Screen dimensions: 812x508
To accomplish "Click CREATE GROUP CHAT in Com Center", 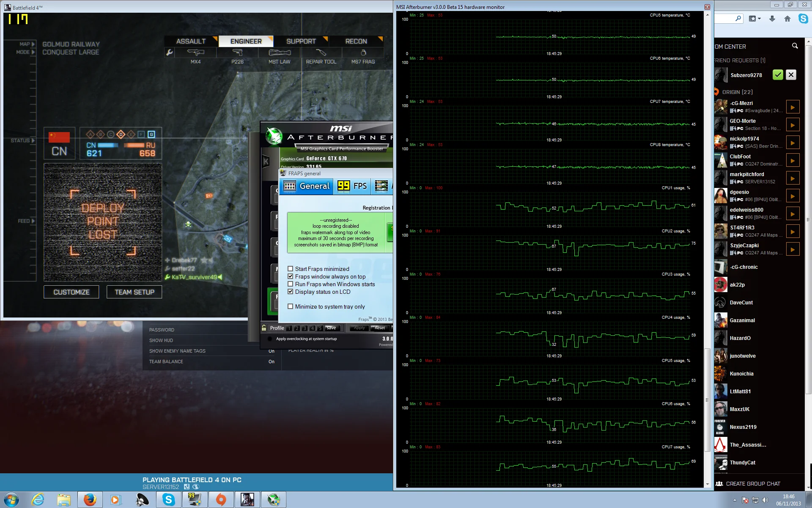I will 748,483.
